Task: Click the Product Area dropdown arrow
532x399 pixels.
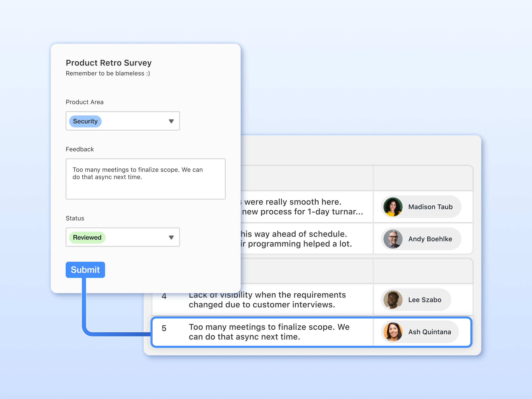Action: pos(171,121)
